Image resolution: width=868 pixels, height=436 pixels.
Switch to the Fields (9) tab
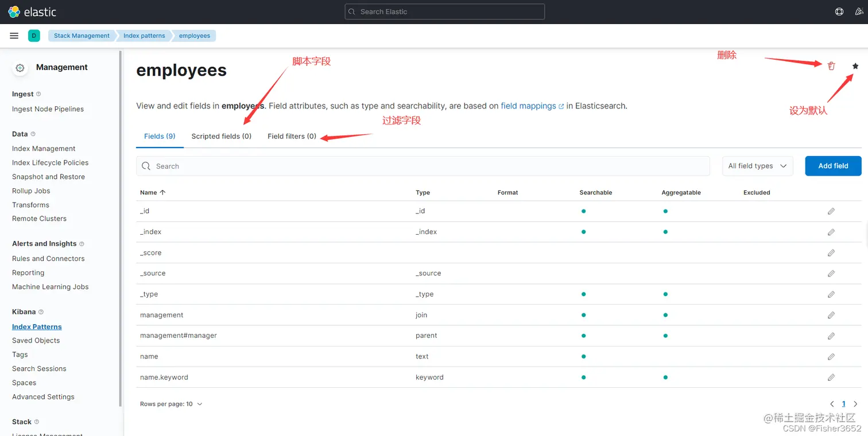[160, 137]
